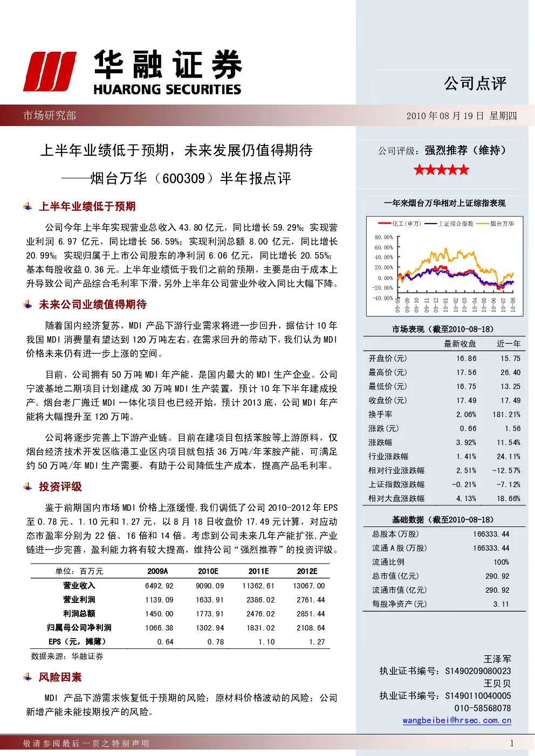Viewport: 535px width, 756px height.
Task: Click the 近一年 column header
Action: (509, 344)
